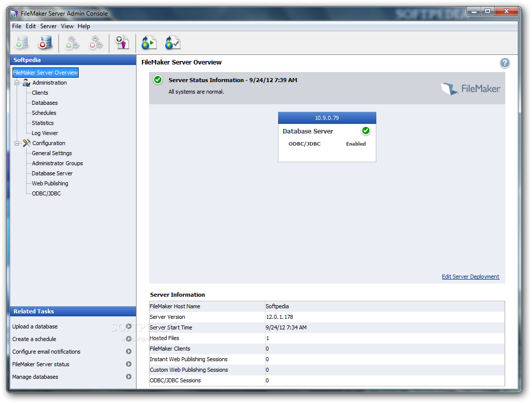Click the arrow next to FileMaker Server status
The image size is (532, 403).
click(128, 364)
